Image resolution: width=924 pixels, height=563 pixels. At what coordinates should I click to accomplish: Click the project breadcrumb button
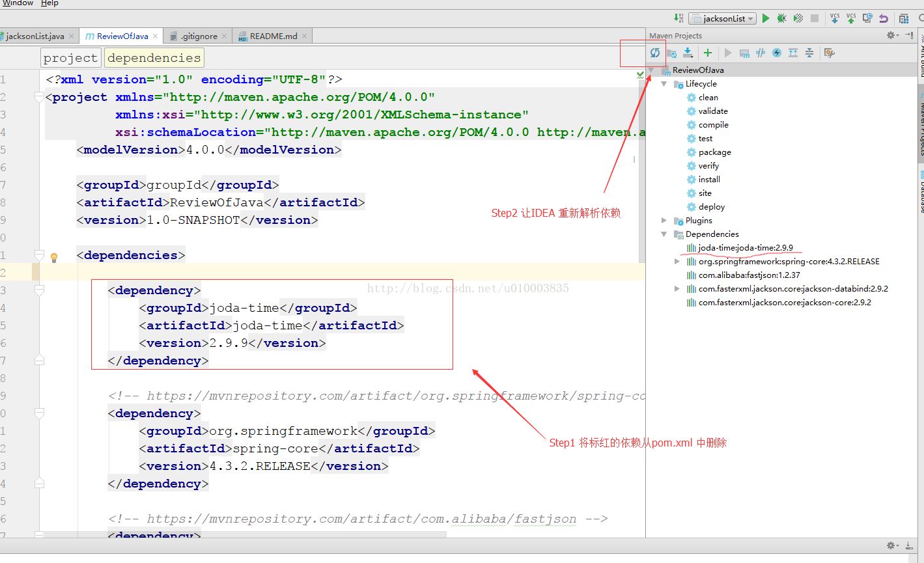point(70,58)
